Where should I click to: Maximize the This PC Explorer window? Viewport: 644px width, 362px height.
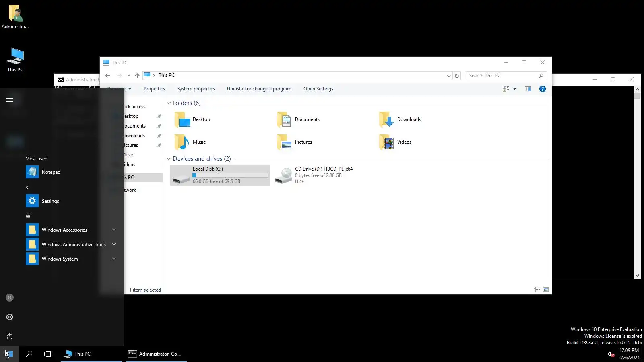(524, 62)
